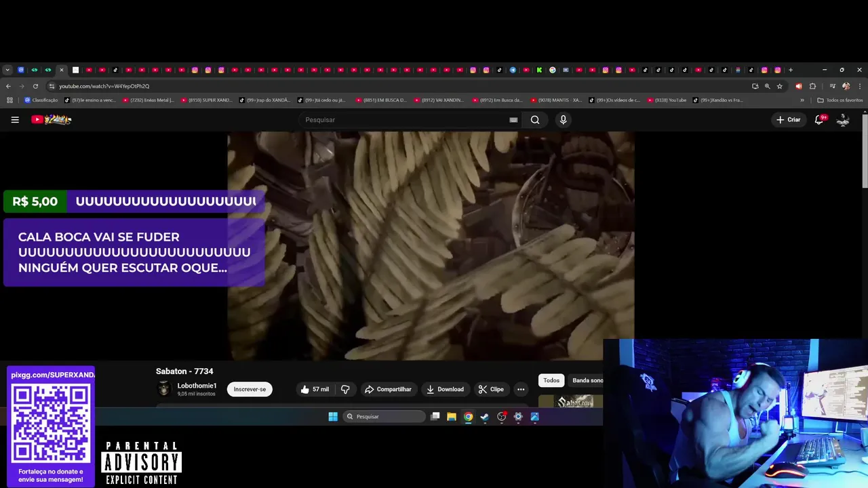Viewport: 868px width, 488px height.
Task: Open the Enéas Metal bookmark
Action: click(x=149, y=100)
